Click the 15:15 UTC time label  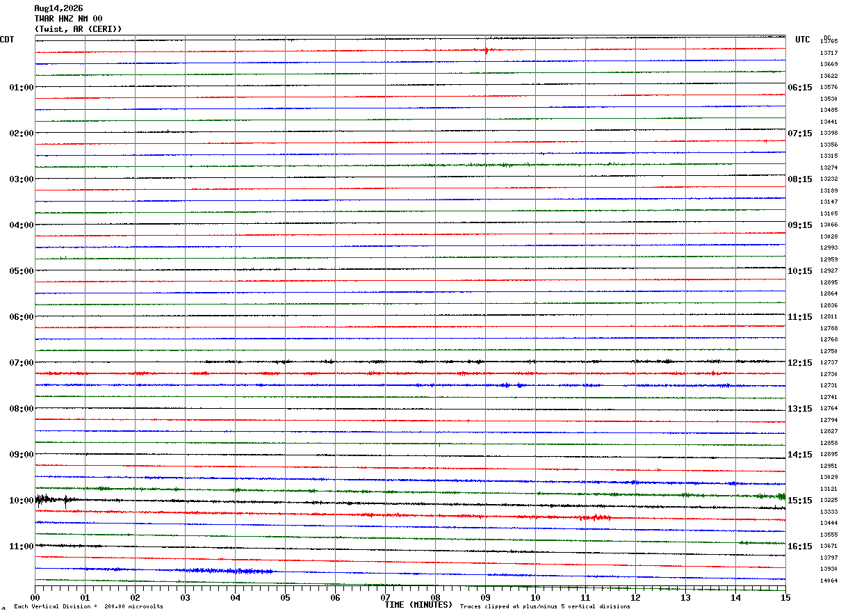800,501
